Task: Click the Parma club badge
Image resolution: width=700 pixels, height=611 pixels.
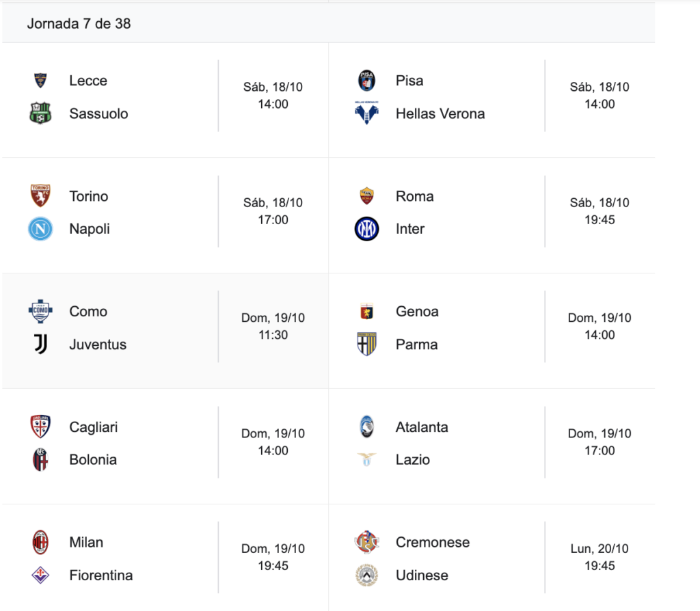Action: (367, 344)
